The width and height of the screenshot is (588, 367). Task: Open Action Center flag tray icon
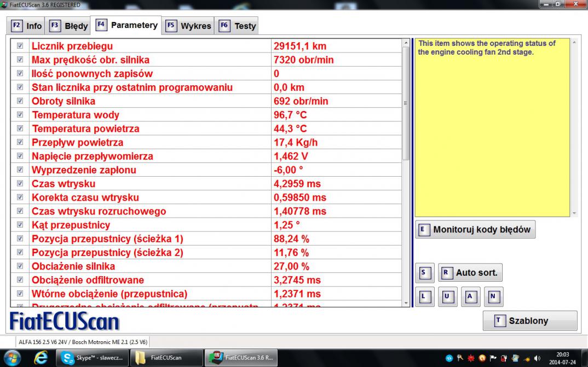pyautogui.click(x=493, y=358)
